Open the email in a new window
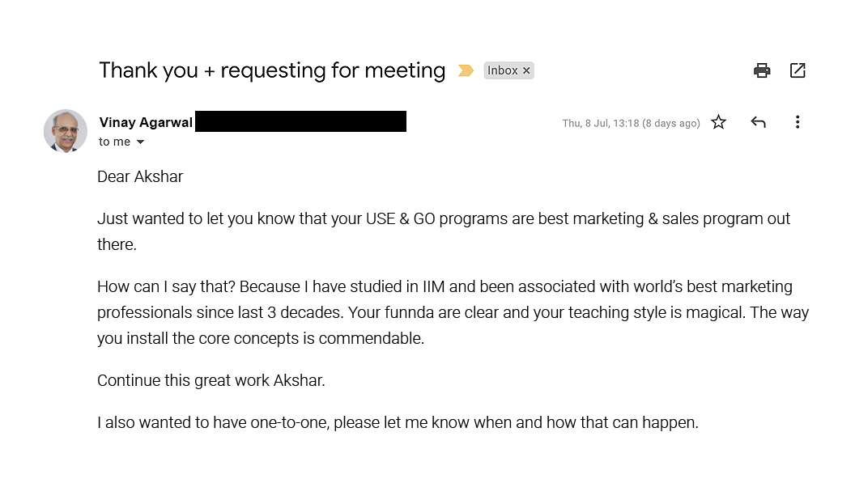Viewport: 855px width, 504px height. tap(798, 70)
